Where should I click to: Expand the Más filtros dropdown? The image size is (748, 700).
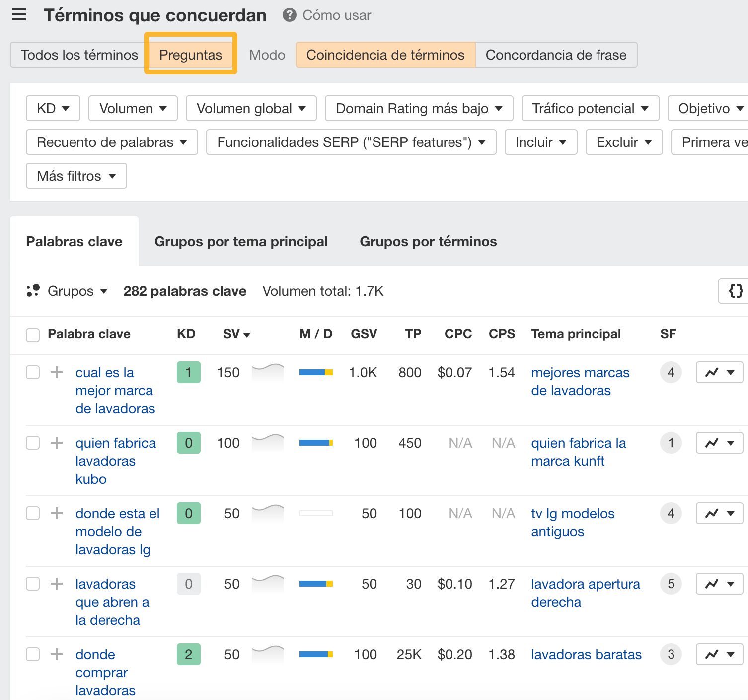coord(75,176)
